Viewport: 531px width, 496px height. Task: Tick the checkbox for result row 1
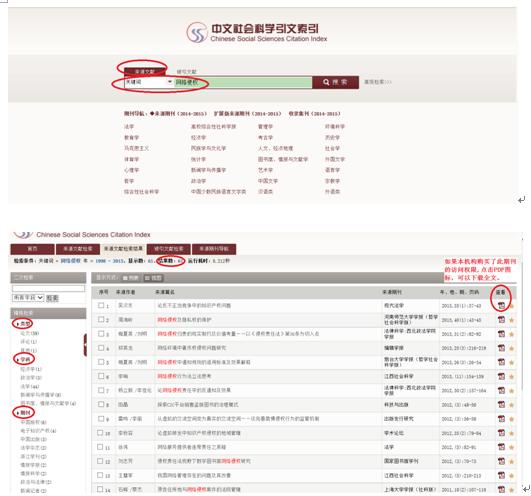click(101, 305)
